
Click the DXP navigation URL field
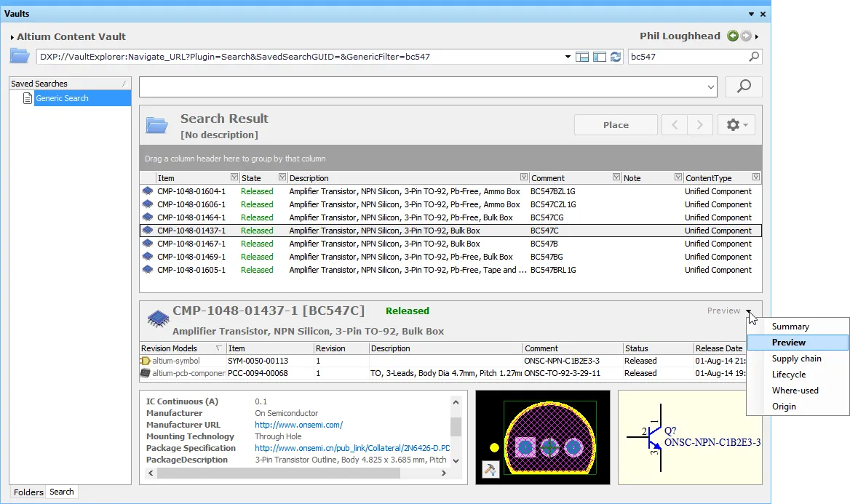coord(300,56)
